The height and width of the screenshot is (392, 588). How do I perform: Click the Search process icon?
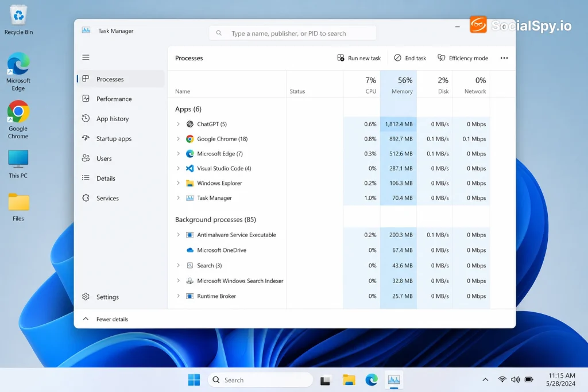coord(189,265)
